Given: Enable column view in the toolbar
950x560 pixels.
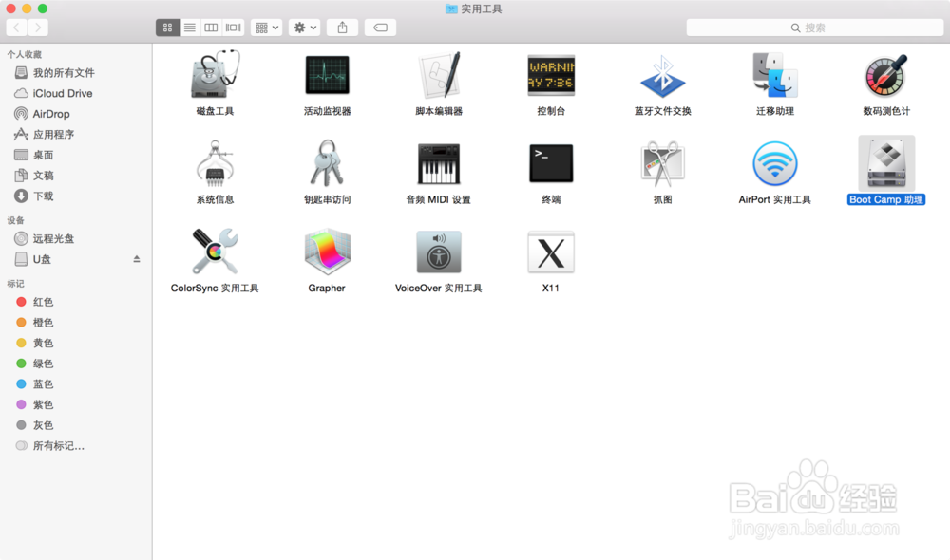Looking at the screenshot, I should 211,27.
